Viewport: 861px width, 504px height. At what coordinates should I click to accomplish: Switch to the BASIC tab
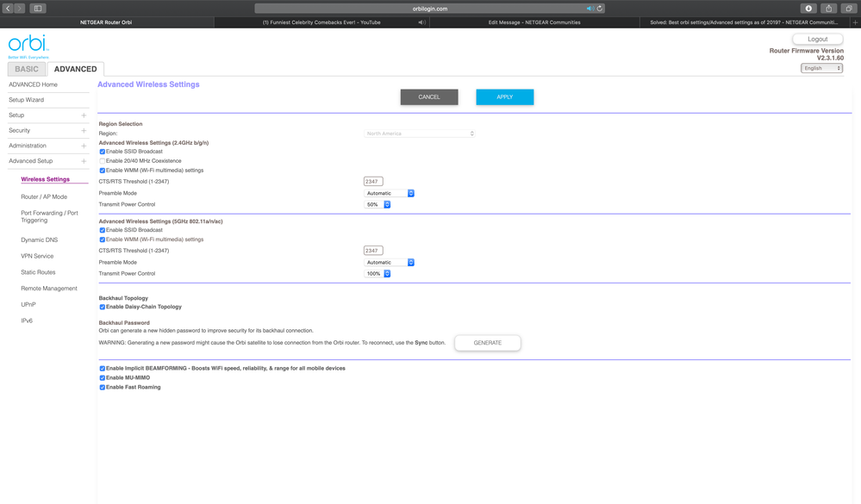click(x=27, y=69)
